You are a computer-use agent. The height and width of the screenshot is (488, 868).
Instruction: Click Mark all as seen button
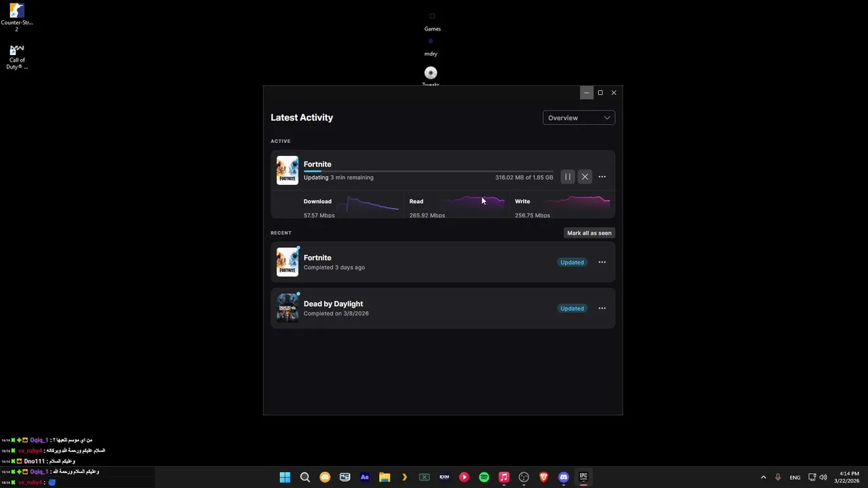(x=589, y=233)
